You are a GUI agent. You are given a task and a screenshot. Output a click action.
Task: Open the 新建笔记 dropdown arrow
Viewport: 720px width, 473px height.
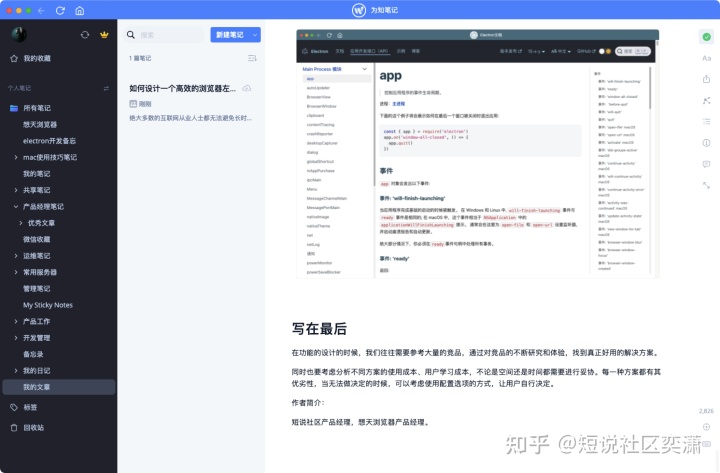[254, 35]
